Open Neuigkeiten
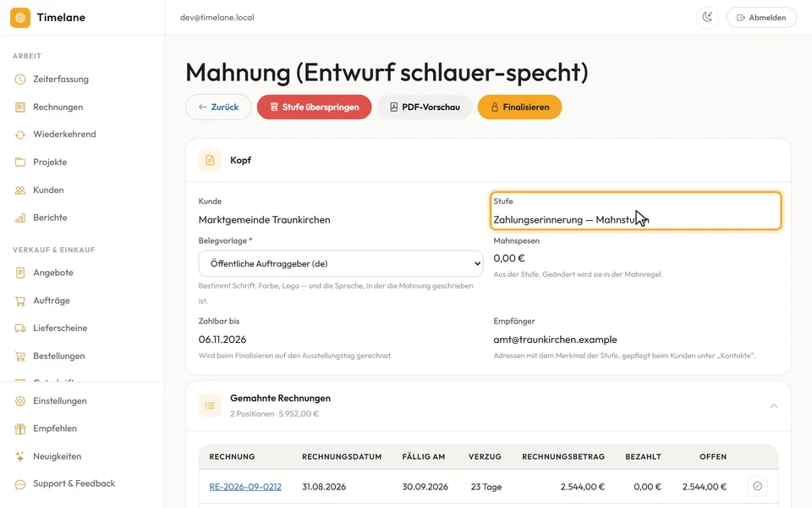The width and height of the screenshot is (812, 508). click(x=57, y=456)
